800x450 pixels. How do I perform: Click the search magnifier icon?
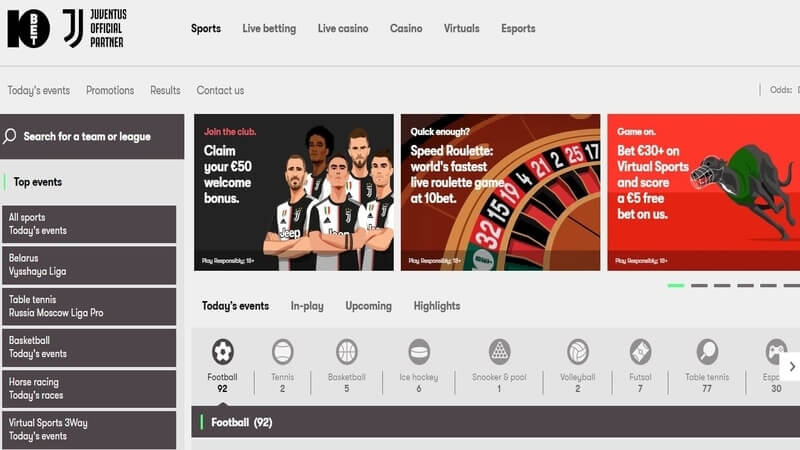click(10, 136)
